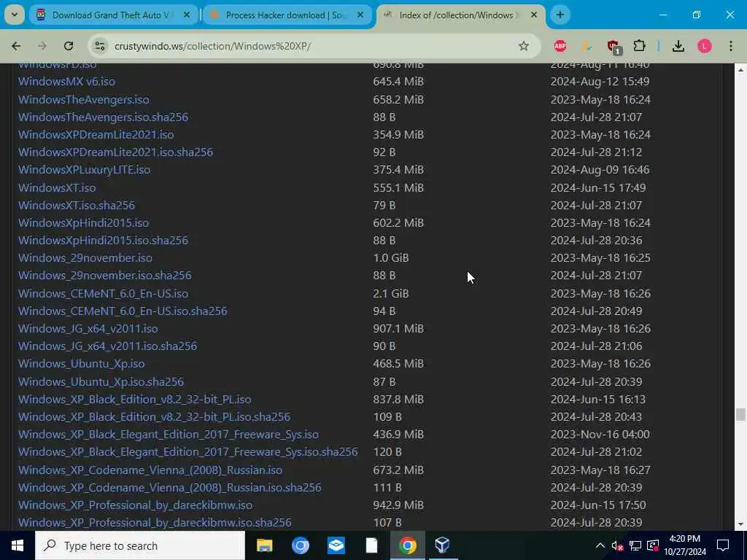Open the yellow extension icon beside ABP
Screen dimensions: 747x560
coord(587,46)
